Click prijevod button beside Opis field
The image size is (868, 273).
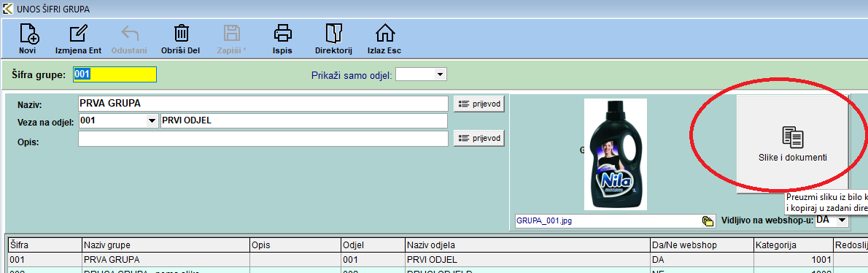(478, 139)
